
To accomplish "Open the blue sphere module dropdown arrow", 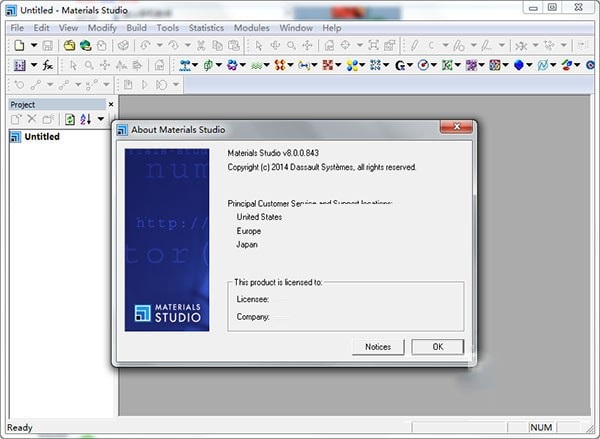I will (529, 65).
